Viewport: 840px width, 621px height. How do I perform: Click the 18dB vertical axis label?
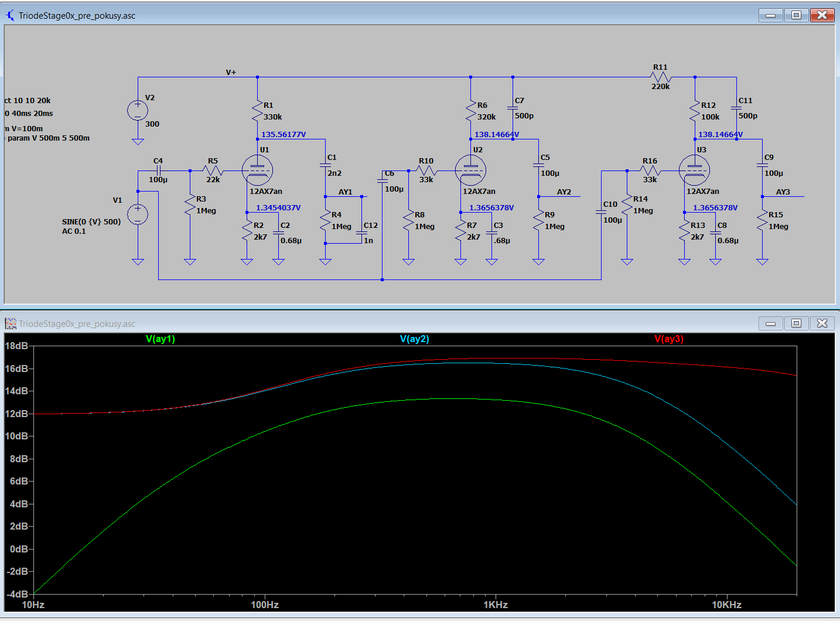[16, 346]
